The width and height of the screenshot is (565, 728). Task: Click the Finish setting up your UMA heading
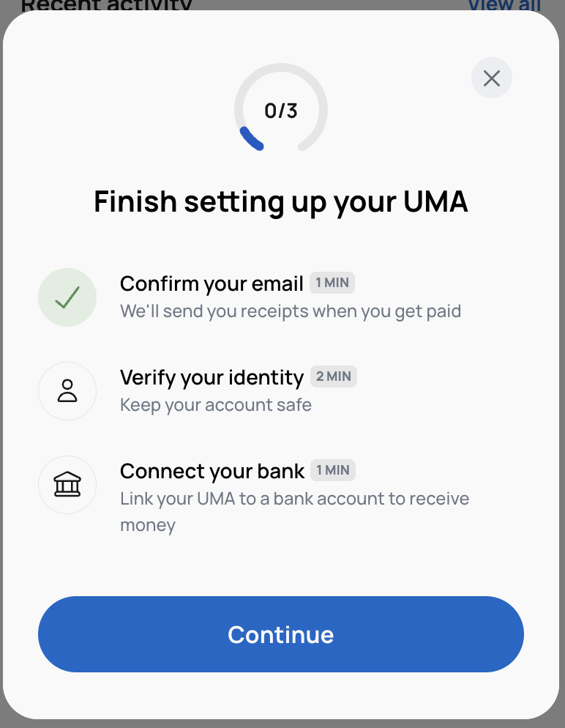[281, 201]
